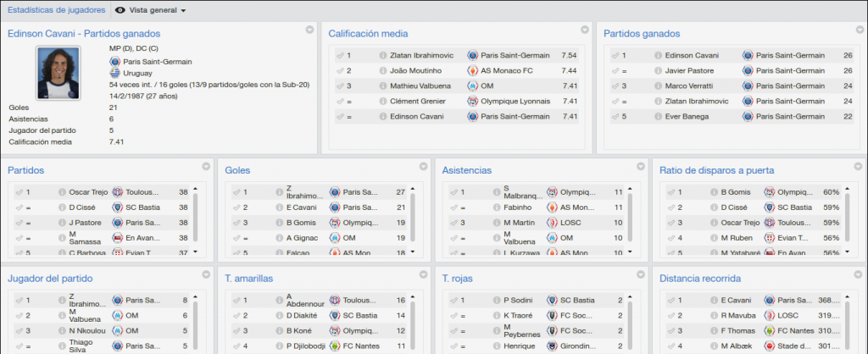Select Estadísticas de jugadores tab
This screenshot has width=868, height=354.
point(54,10)
